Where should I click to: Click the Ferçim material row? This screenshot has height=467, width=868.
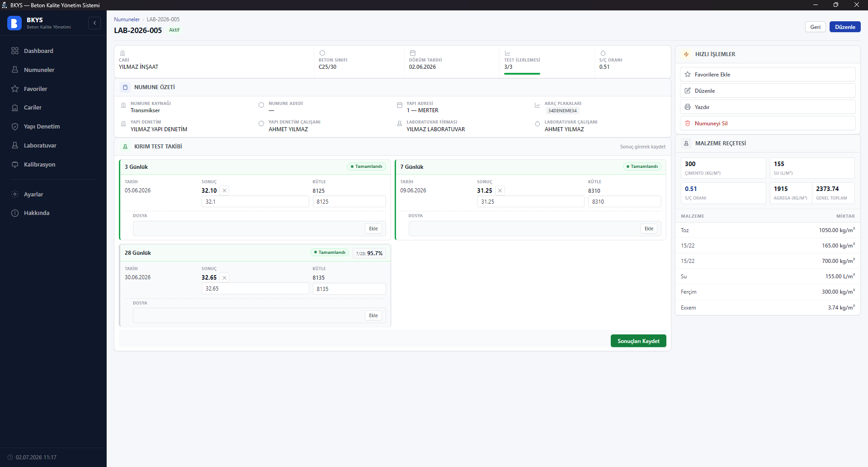(768, 292)
